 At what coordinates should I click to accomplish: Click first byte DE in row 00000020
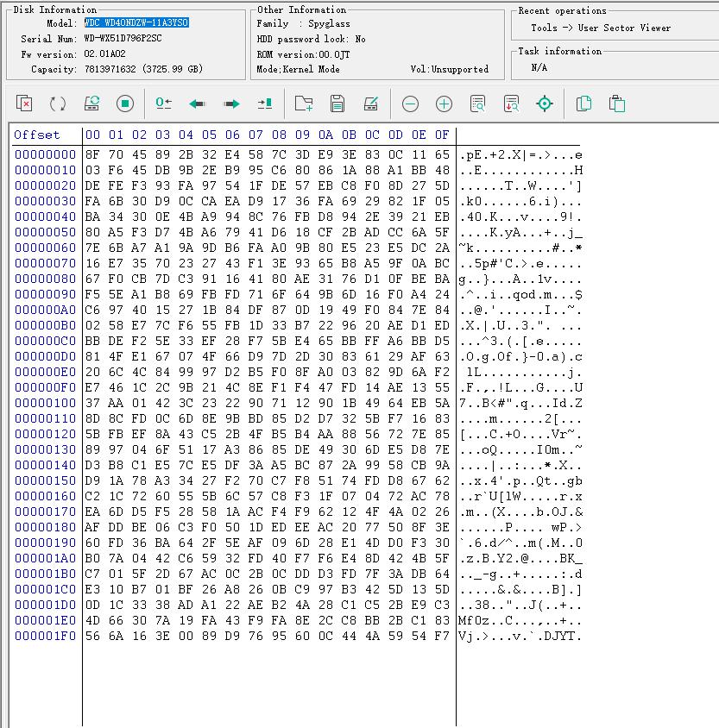93,185
